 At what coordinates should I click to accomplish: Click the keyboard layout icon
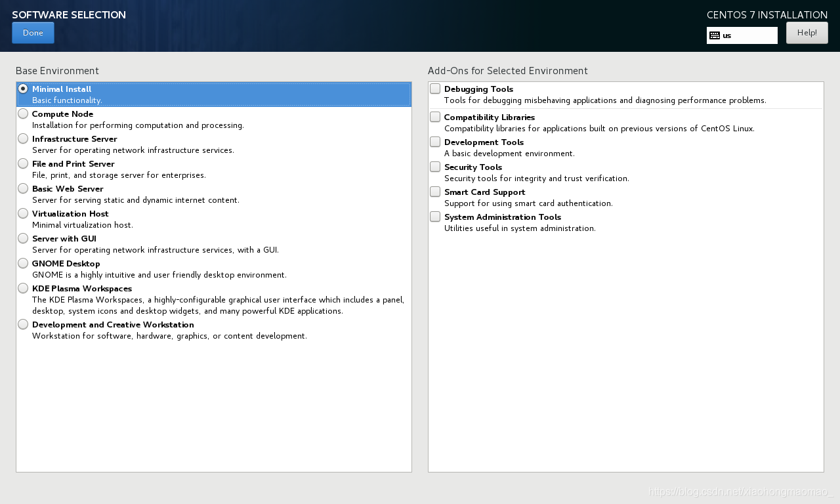[715, 35]
